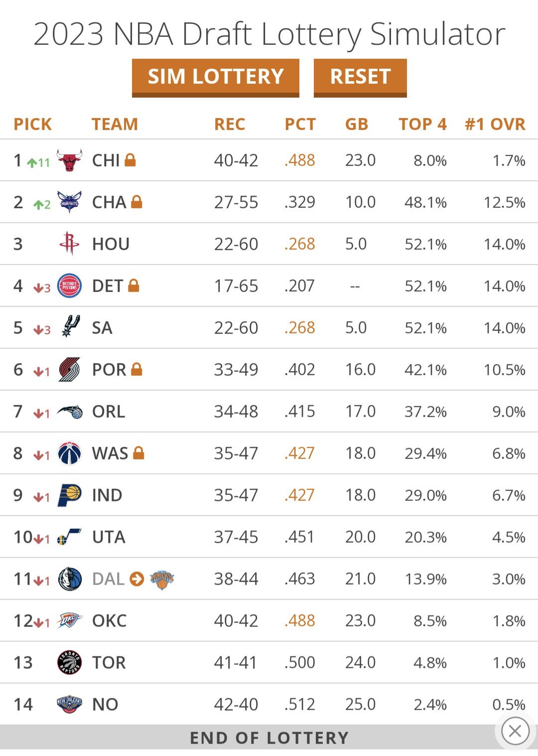Close the overlay with the X button
The height and width of the screenshot is (756, 538).
pyautogui.click(x=515, y=731)
